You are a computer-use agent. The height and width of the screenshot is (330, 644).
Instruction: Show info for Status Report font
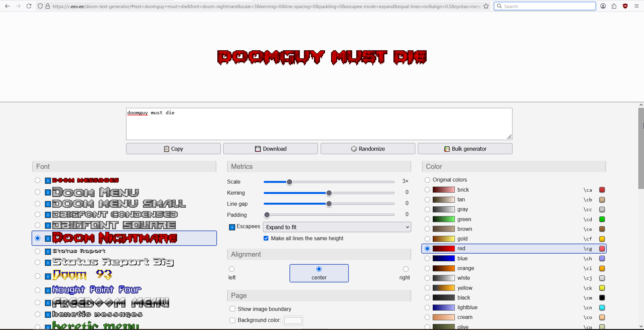pyautogui.click(x=48, y=252)
